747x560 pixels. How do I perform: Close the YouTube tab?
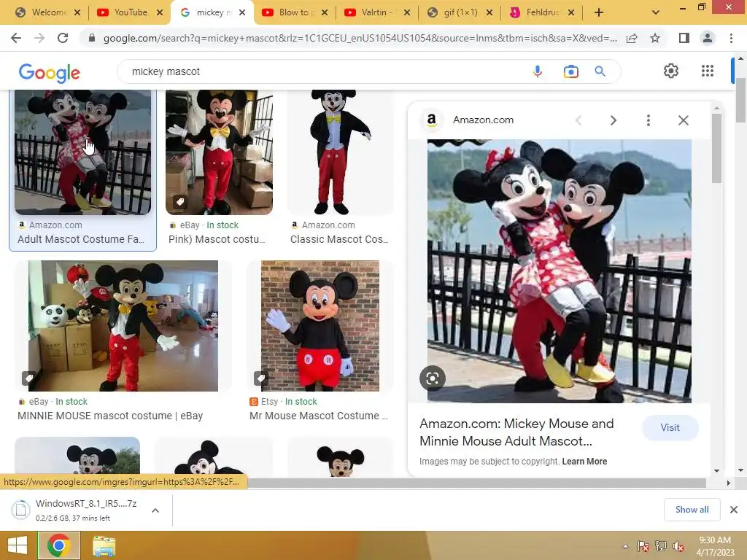point(160,12)
